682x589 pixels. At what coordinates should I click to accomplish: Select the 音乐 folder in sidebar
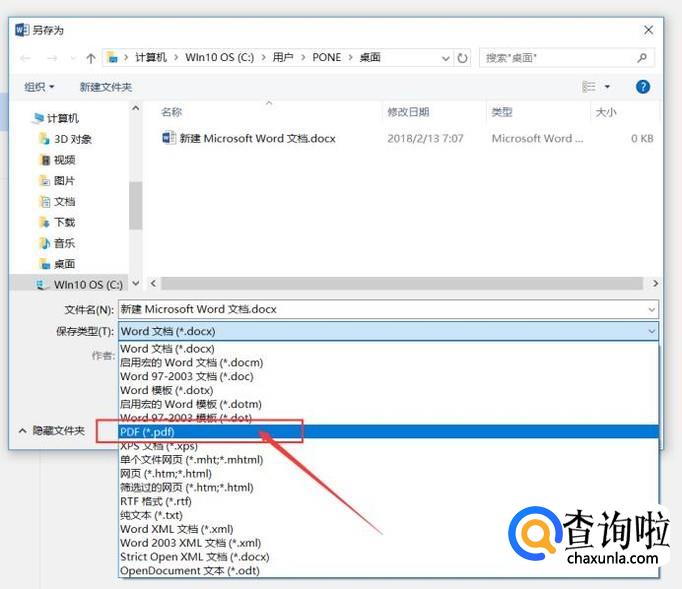(64, 243)
